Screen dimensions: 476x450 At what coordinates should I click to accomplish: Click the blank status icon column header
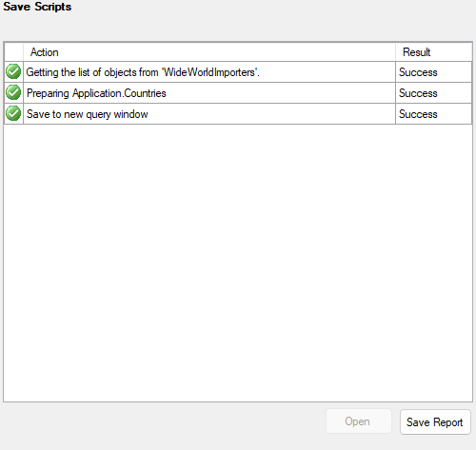point(13,52)
